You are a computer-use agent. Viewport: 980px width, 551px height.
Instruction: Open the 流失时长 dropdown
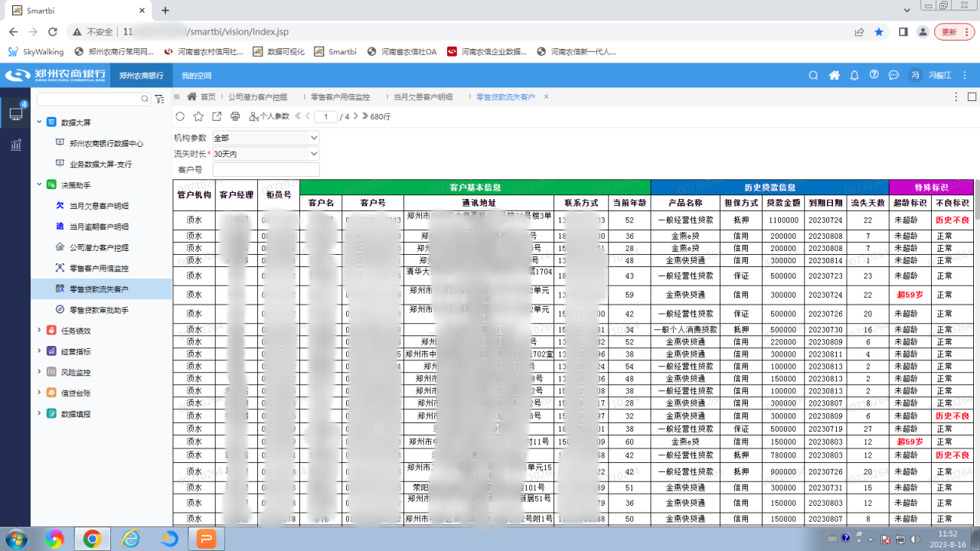click(266, 154)
